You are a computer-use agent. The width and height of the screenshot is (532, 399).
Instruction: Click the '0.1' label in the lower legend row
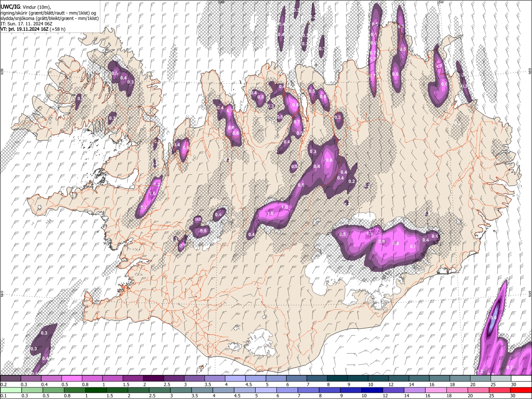[x=3, y=397]
